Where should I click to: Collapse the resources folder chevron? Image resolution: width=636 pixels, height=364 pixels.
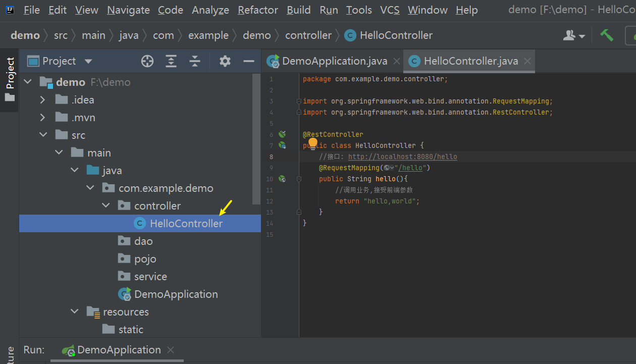pyautogui.click(x=75, y=311)
